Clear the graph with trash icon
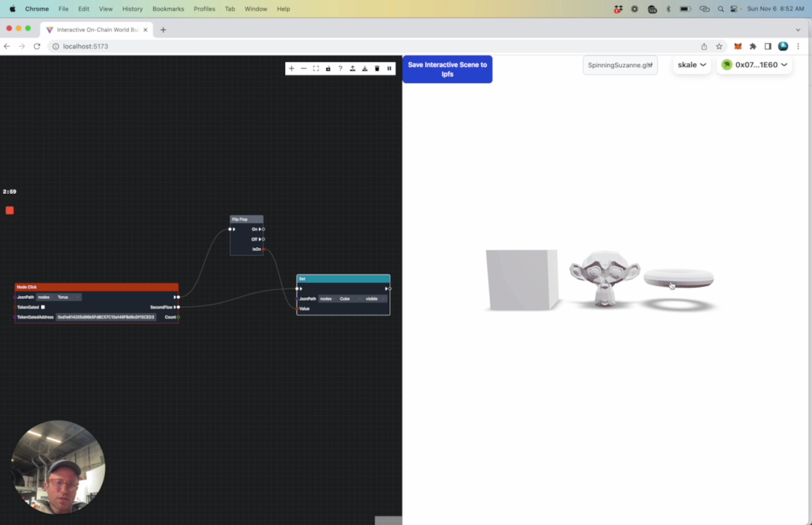Image resolution: width=812 pixels, height=525 pixels. [377, 69]
